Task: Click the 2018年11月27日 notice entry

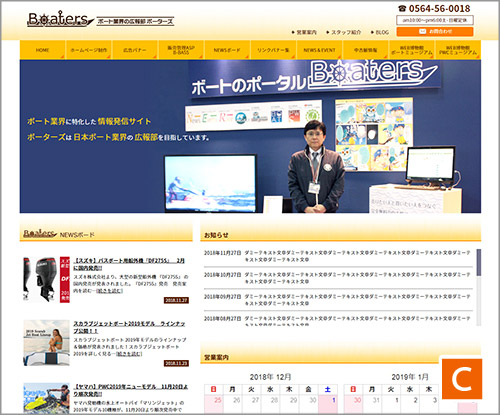Action: point(338,256)
